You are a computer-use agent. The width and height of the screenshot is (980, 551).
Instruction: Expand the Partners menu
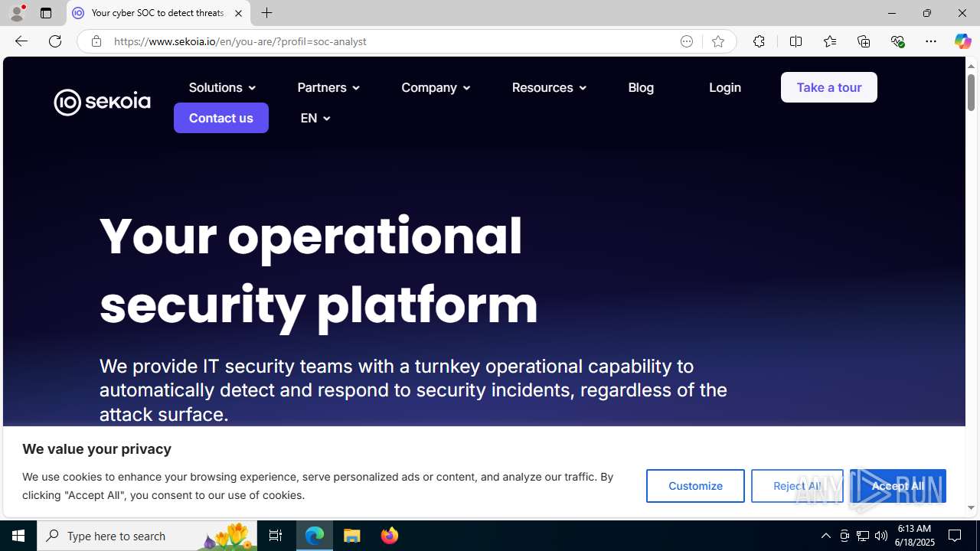[x=328, y=87]
